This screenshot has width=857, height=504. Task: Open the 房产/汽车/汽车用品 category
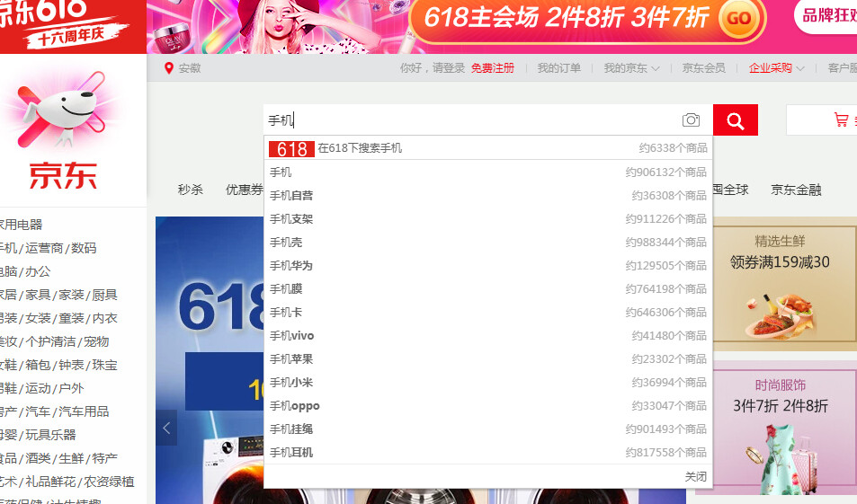click(x=55, y=411)
